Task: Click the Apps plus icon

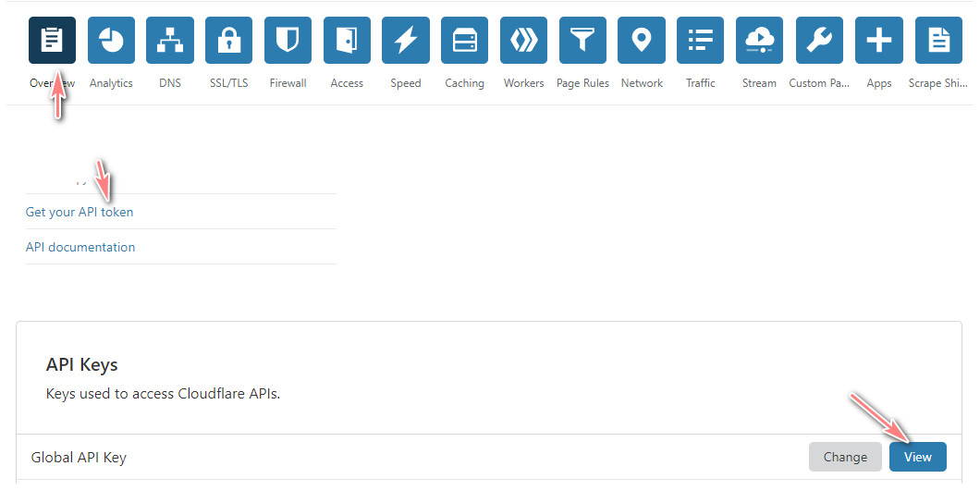Action: [878, 41]
